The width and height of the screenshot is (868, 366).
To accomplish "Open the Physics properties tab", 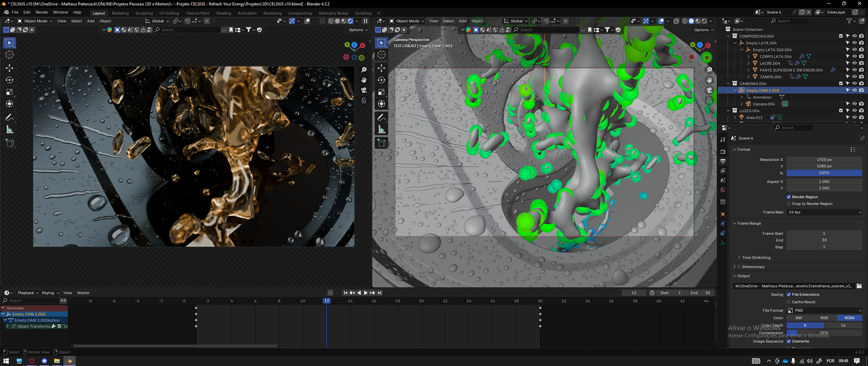I will (723, 224).
